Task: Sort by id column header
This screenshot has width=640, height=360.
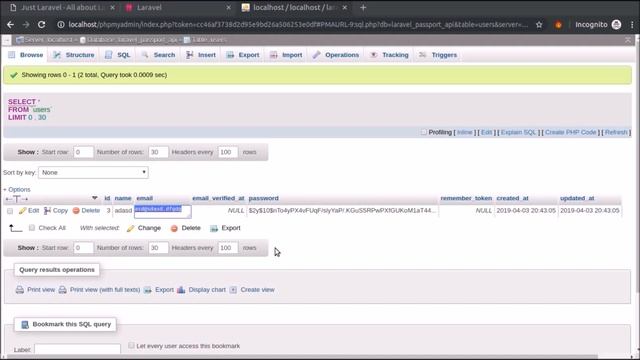Action: point(107,198)
